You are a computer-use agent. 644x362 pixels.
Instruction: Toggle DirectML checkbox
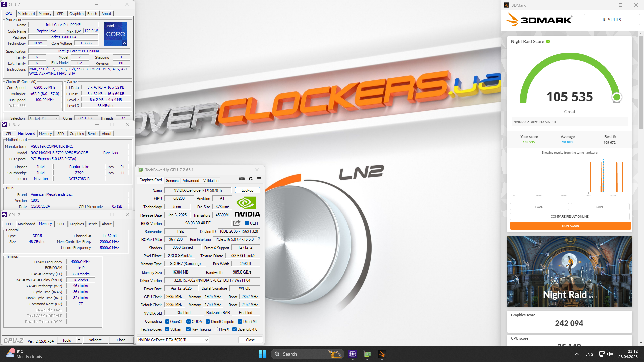tap(240, 322)
